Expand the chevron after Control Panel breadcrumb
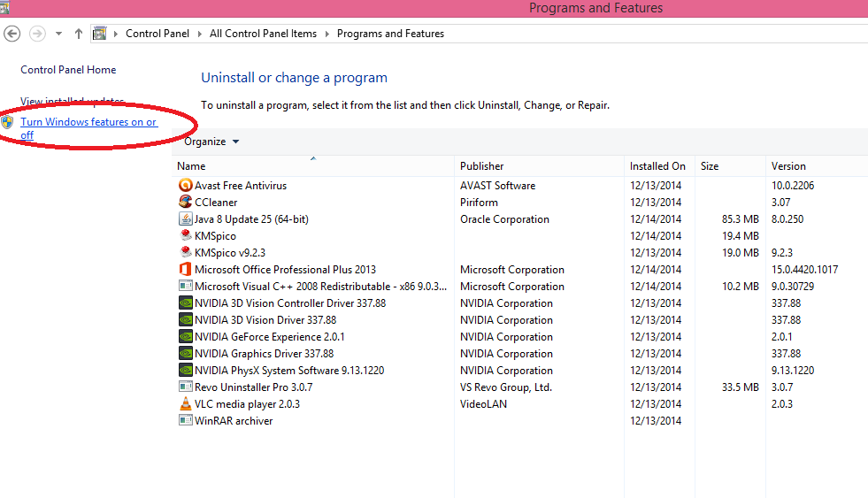 coord(200,34)
